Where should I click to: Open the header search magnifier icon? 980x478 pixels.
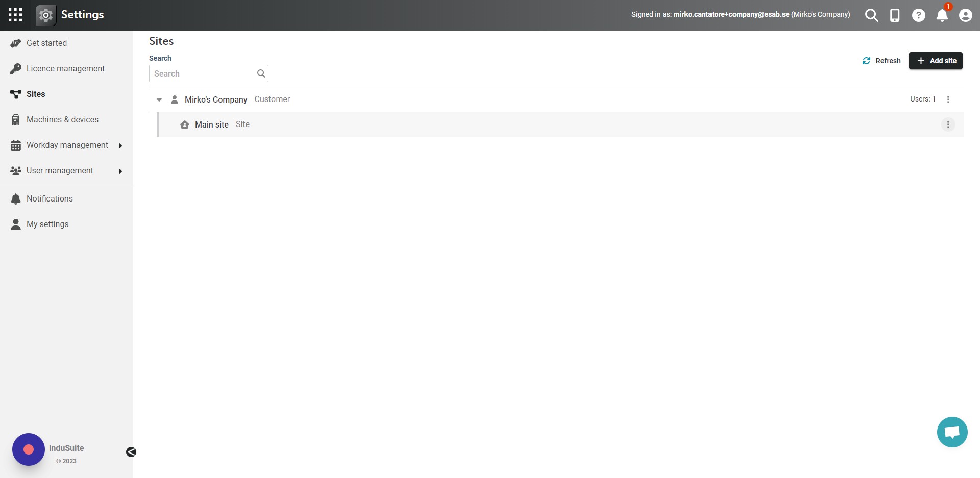coord(872,15)
